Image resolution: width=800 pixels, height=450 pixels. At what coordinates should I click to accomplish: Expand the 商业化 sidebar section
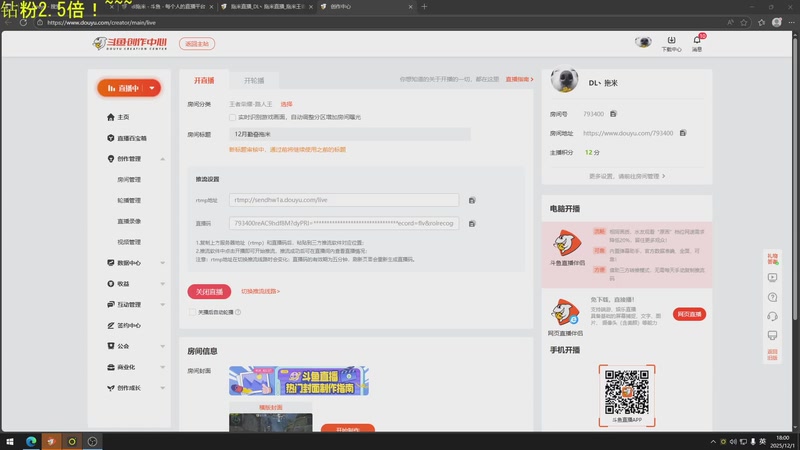click(162, 367)
